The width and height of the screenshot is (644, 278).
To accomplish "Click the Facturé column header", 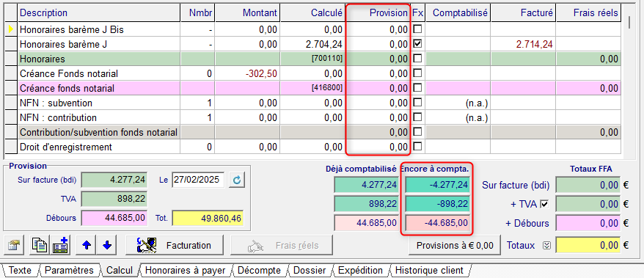I will pyautogui.click(x=523, y=12).
